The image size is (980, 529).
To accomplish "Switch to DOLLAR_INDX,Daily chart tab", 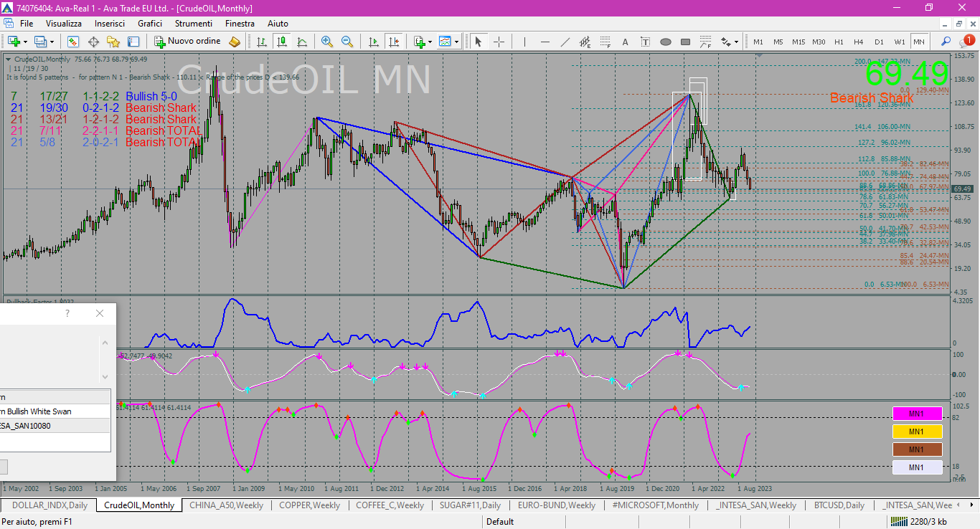I will (x=50, y=505).
